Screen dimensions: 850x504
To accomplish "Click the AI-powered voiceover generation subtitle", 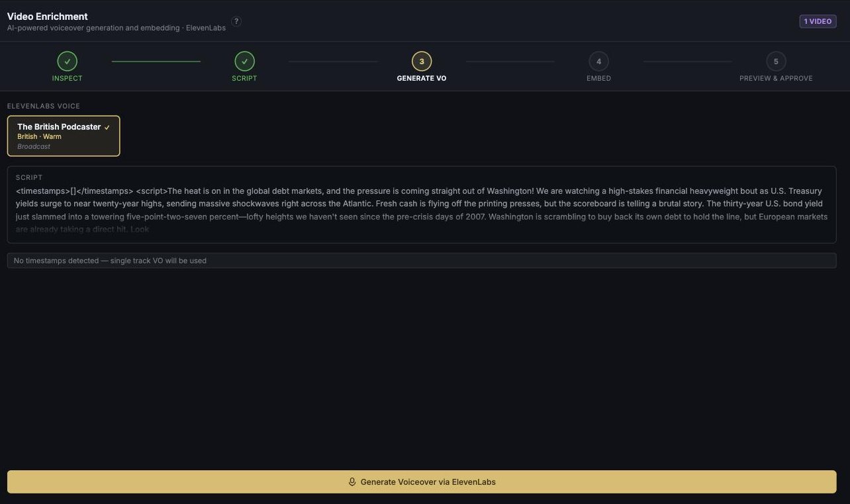I will [117, 28].
